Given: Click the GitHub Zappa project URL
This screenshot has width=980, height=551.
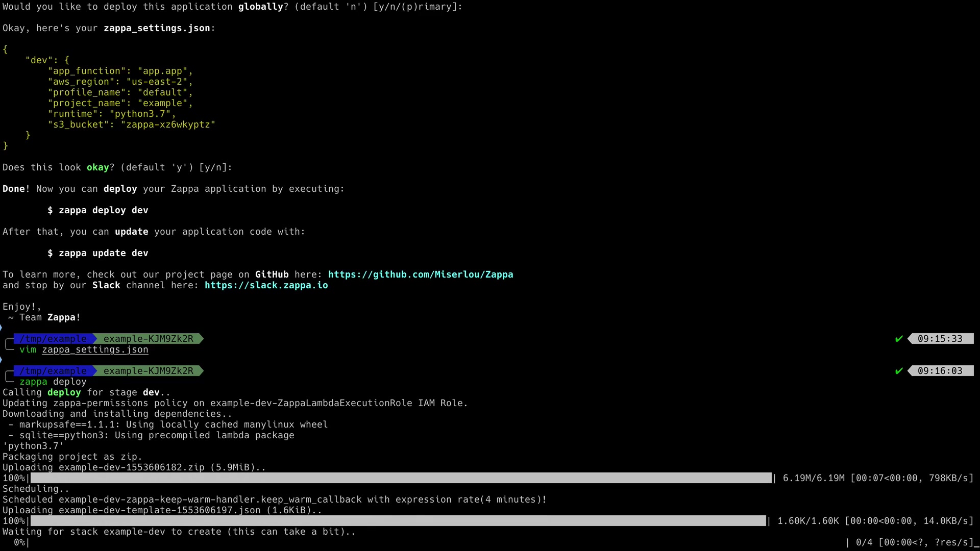Looking at the screenshot, I should point(420,274).
